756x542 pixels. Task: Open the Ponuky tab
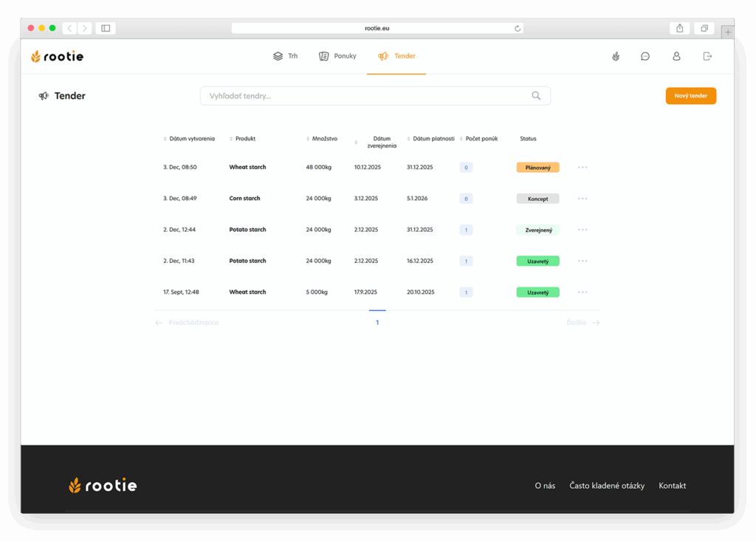coord(337,56)
